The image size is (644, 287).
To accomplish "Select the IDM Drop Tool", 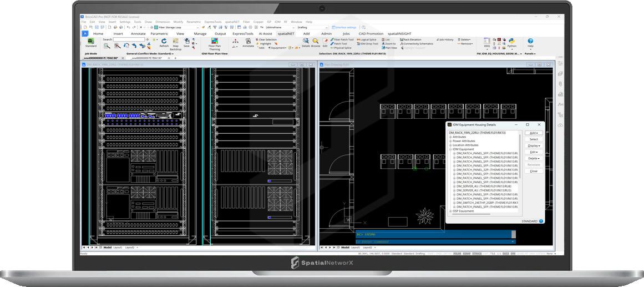I will (x=368, y=44).
